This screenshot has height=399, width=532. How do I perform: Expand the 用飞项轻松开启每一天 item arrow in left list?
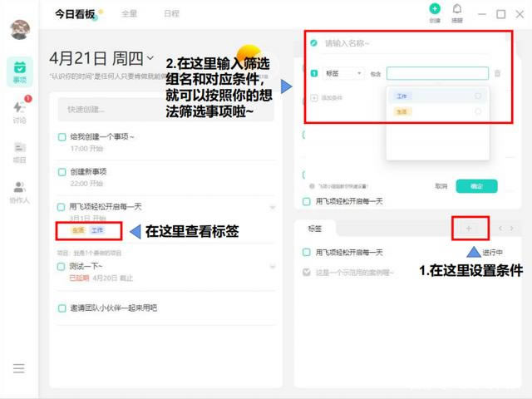(273, 207)
